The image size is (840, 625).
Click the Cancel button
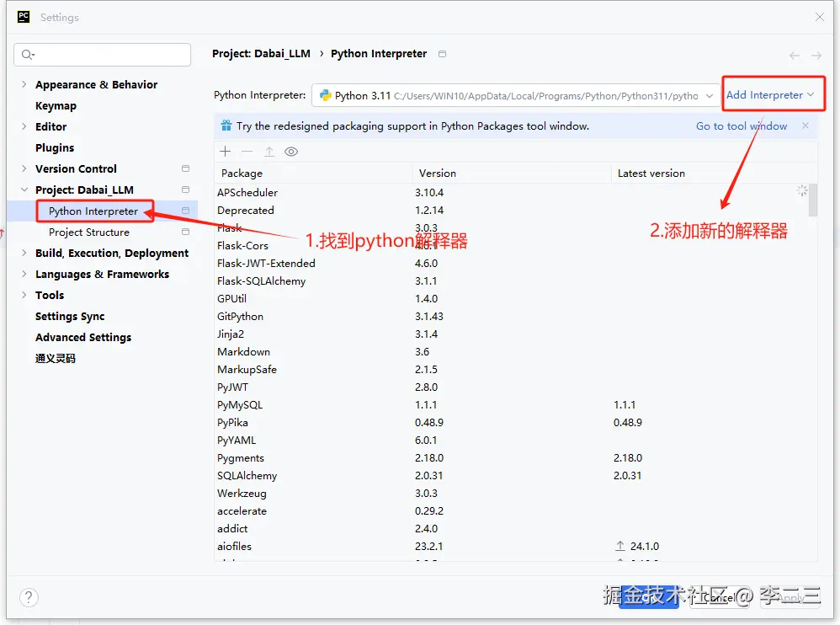(x=720, y=597)
